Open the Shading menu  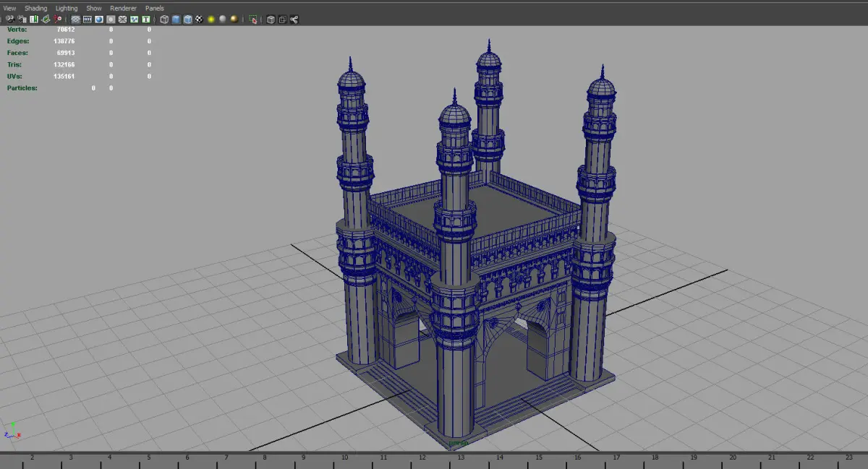point(35,8)
